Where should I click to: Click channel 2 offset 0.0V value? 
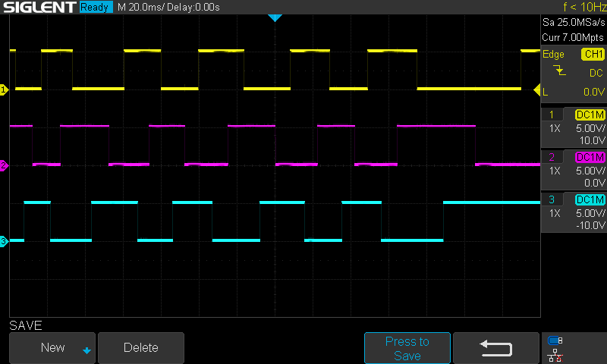(594, 183)
